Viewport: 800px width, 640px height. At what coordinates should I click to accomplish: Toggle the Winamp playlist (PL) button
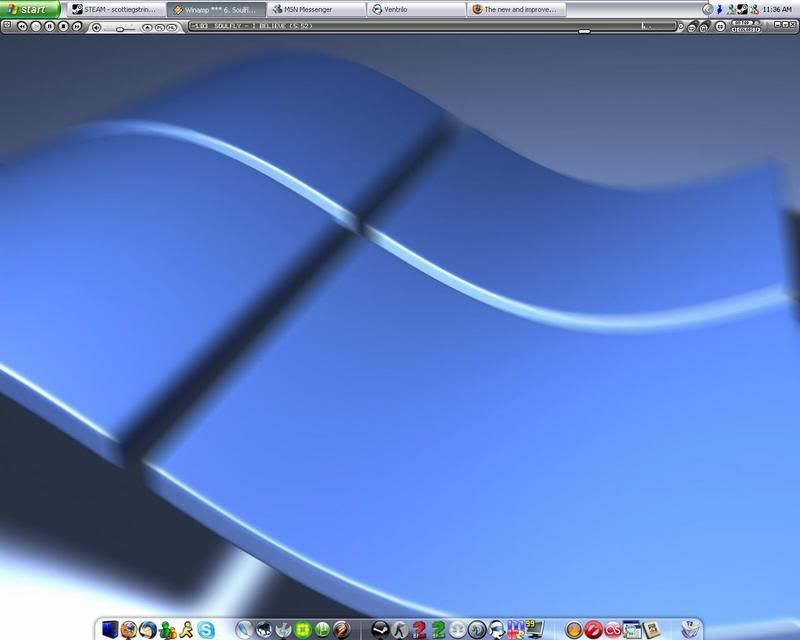(160, 28)
